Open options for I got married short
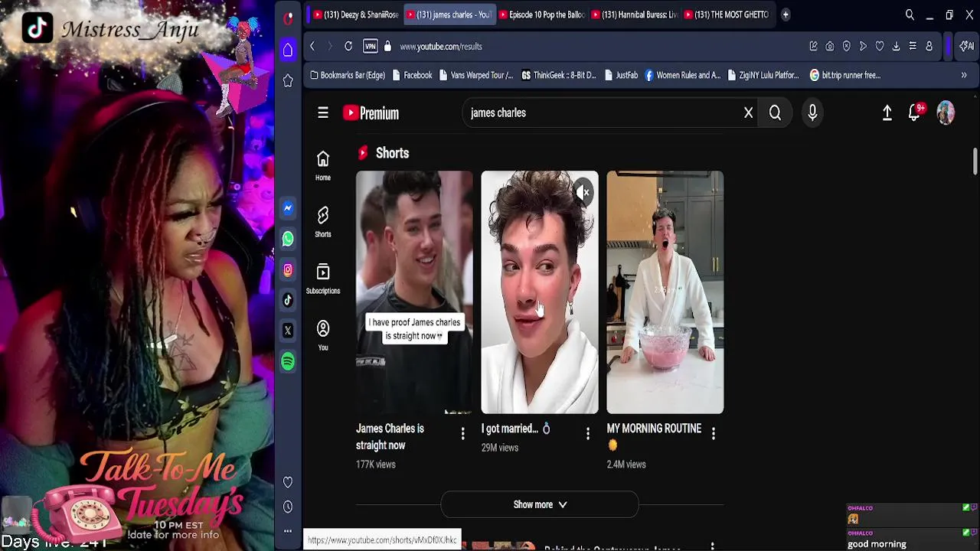The image size is (980, 551). click(588, 434)
